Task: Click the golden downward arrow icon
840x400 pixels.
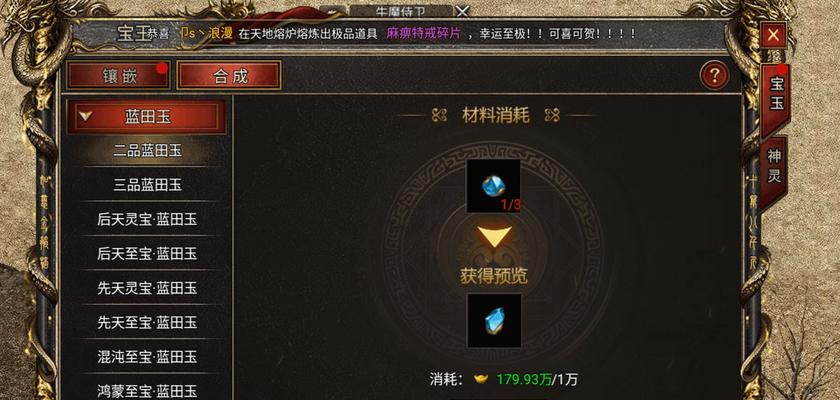Action: point(494,236)
